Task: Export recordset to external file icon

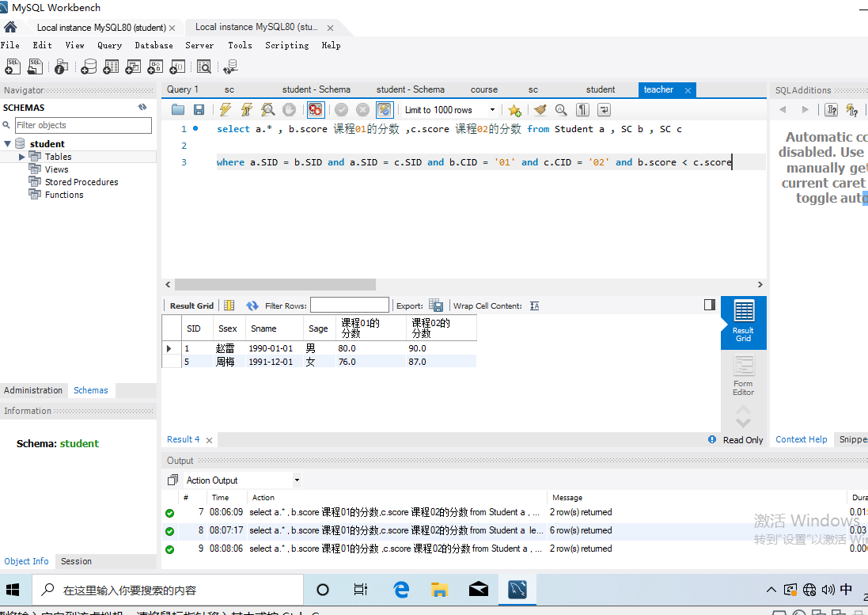Action: pos(436,305)
